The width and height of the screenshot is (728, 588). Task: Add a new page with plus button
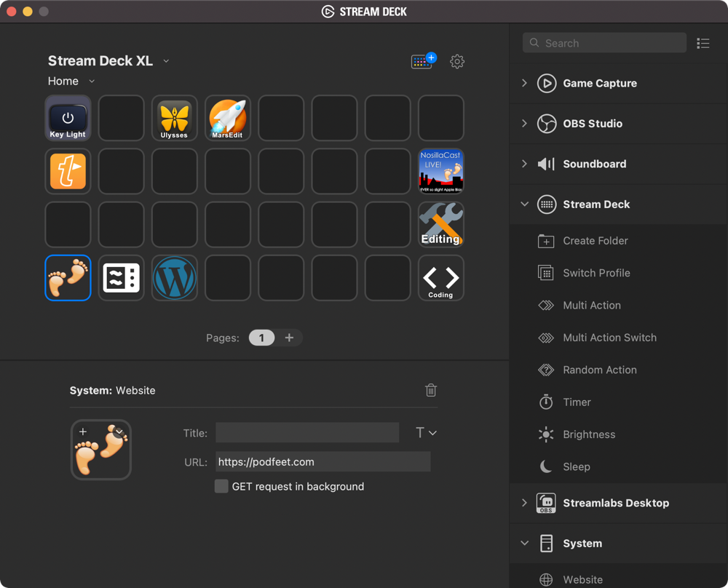(289, 338)
